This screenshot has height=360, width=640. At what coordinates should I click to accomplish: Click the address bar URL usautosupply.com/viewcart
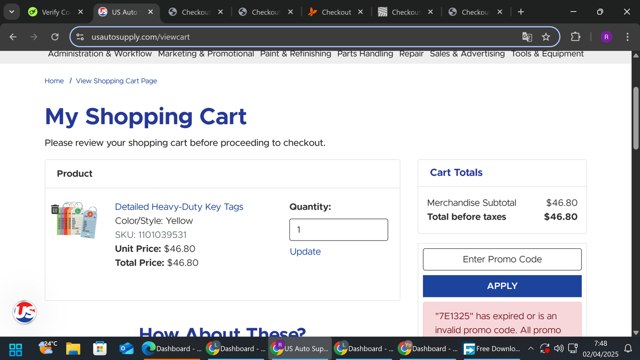click(140, 37)
